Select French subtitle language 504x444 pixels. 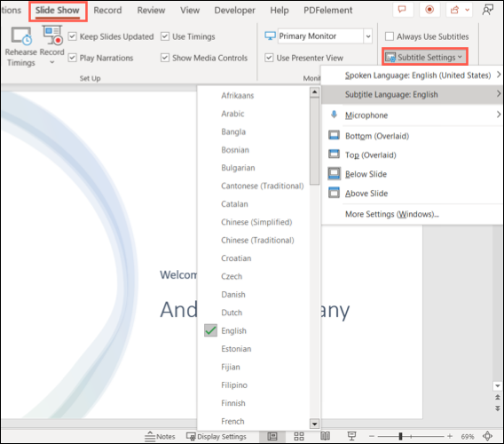[232, 421]
